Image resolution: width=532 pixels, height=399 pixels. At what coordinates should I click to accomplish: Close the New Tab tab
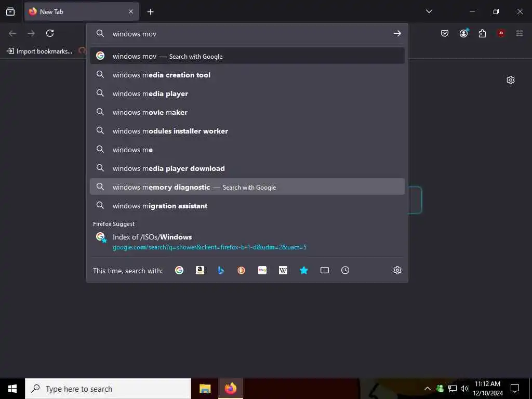(x=131, y=11)
